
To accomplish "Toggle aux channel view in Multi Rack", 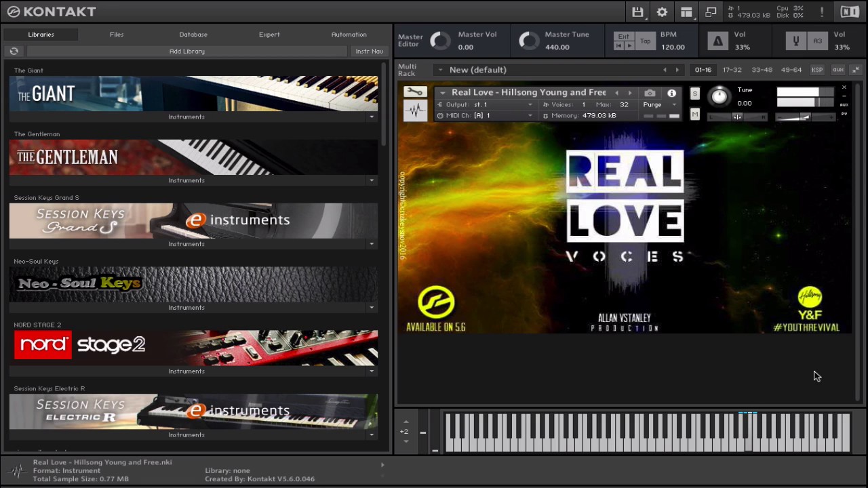I will (x=838, y=70).
